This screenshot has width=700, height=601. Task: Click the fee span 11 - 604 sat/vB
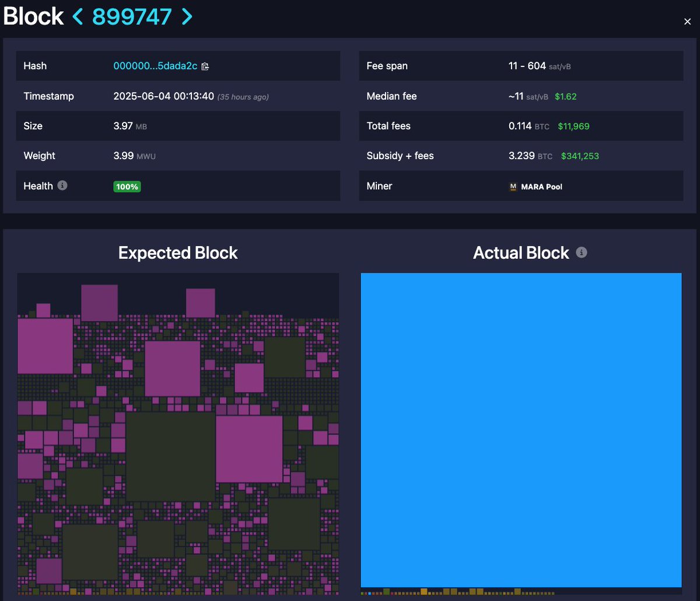click(x=540, y=66)
